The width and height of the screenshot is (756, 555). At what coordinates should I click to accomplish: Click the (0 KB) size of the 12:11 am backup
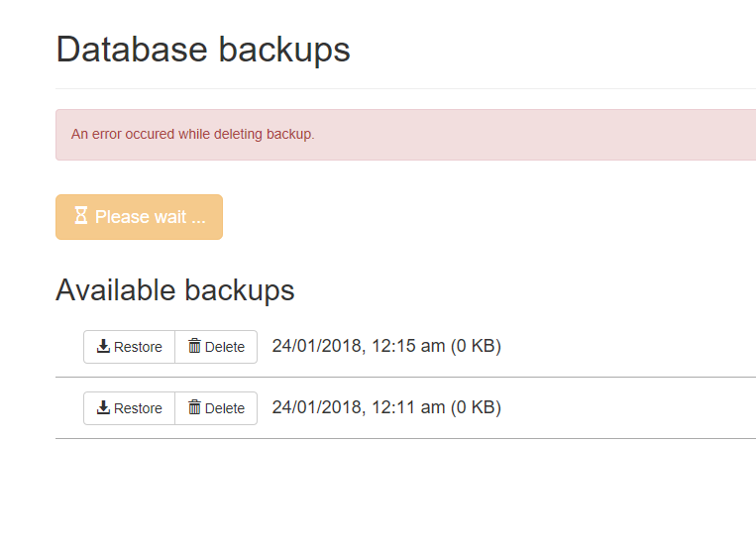click(x=476, y=408)
